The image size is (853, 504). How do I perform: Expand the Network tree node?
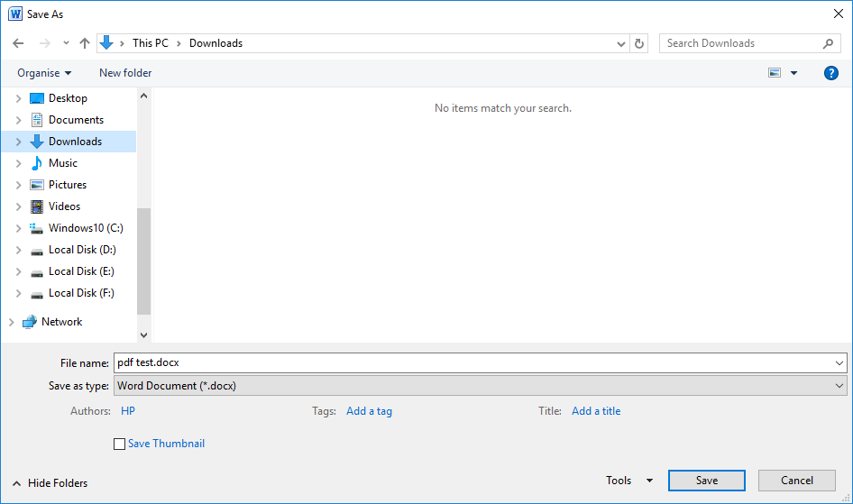(12, 323)
